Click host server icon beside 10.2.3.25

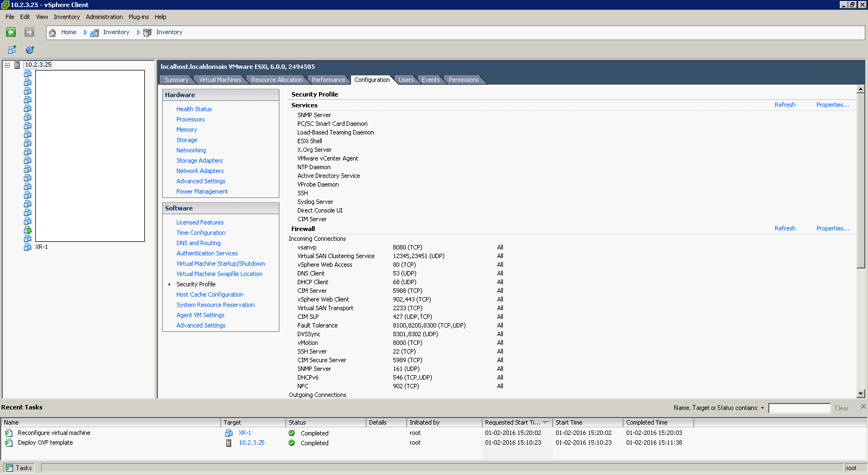[17, 65]
